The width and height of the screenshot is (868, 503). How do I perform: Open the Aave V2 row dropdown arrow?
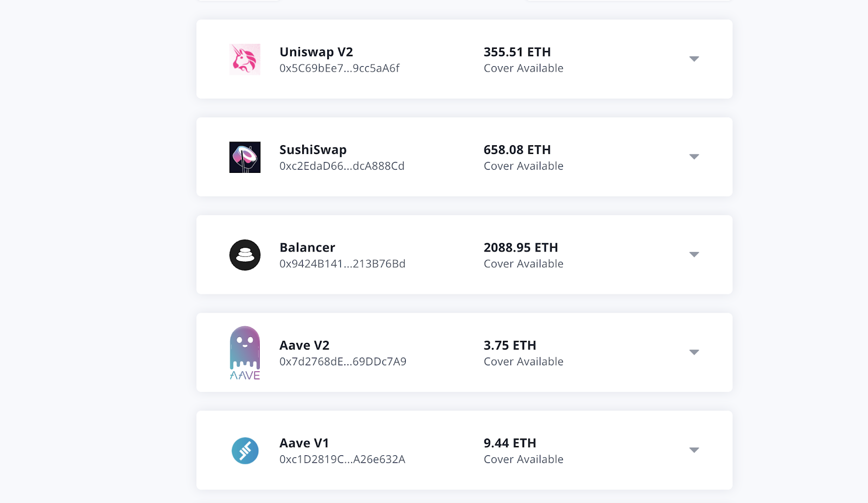tap(694, 352)
